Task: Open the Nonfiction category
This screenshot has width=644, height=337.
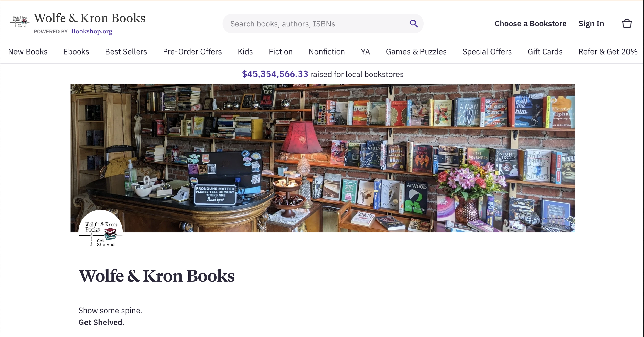Action: [327, 52]
